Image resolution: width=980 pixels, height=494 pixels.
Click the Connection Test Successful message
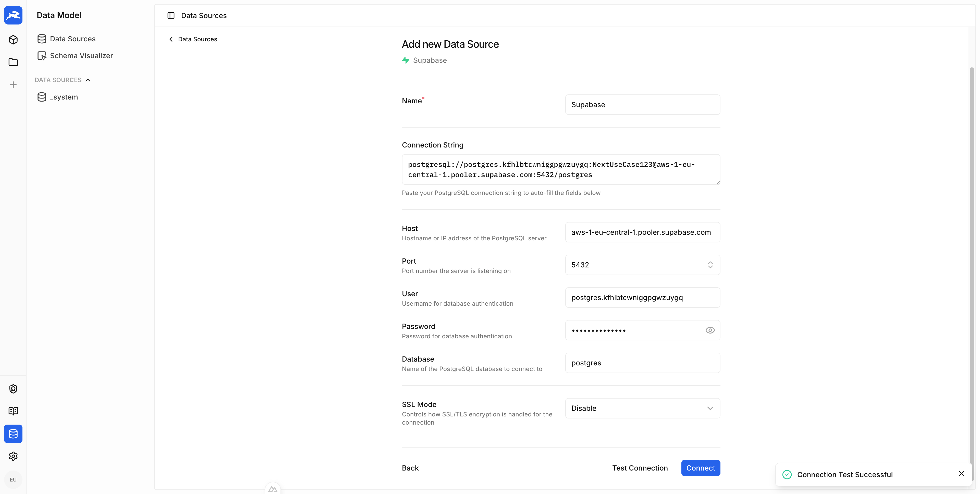[844, 475]
